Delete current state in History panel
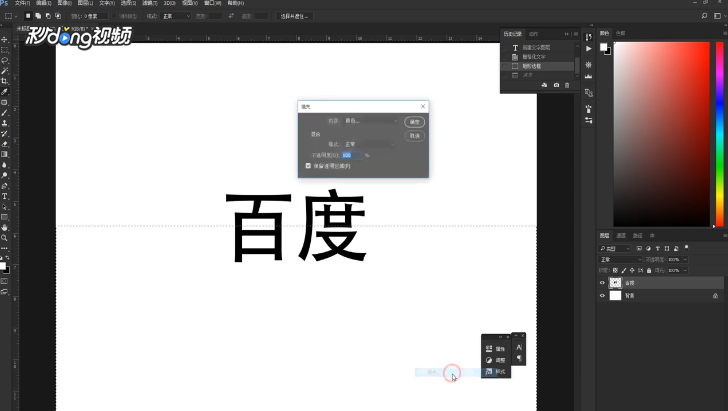The height and width of the screenshot is (411, 728). pos(567,85)
